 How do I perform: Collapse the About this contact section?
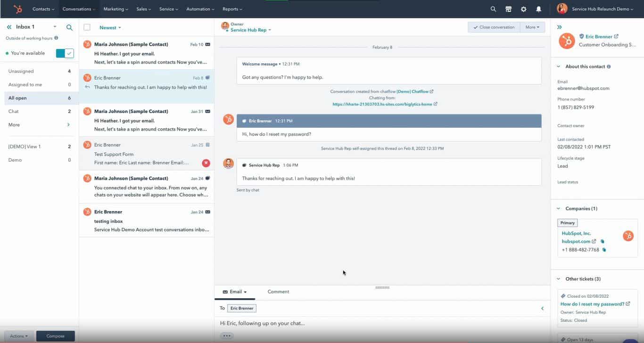559,66
